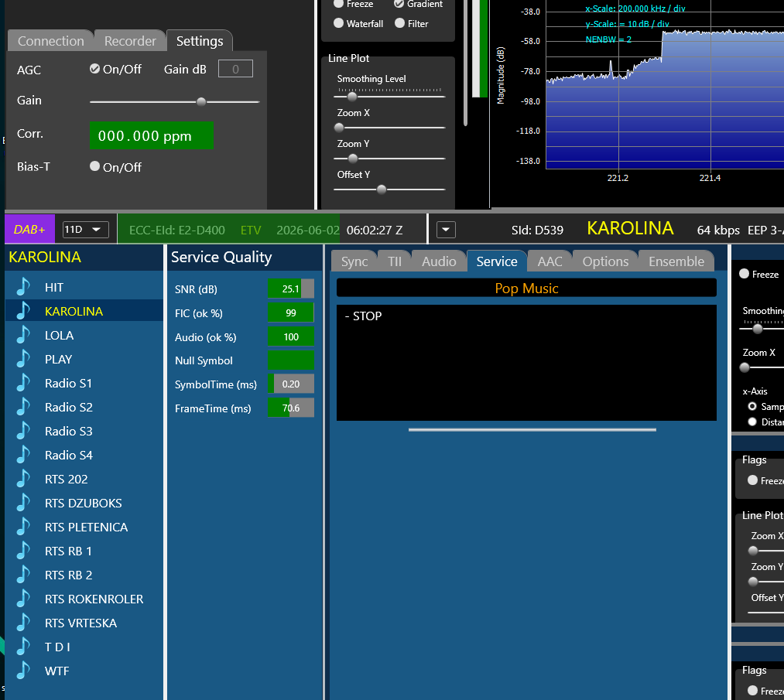The width and height of the screenshot is (784, 700).
Task: Open the 11D channel dropdown
Action: click(85, 229)
